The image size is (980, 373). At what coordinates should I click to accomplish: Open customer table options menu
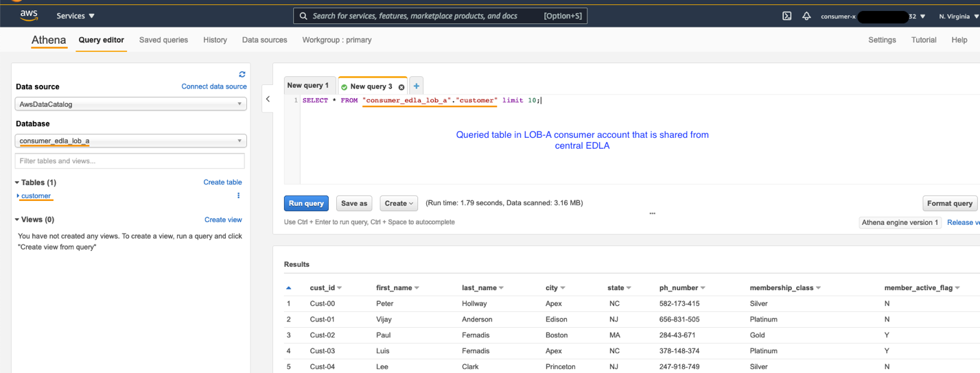tap(239, 195)
